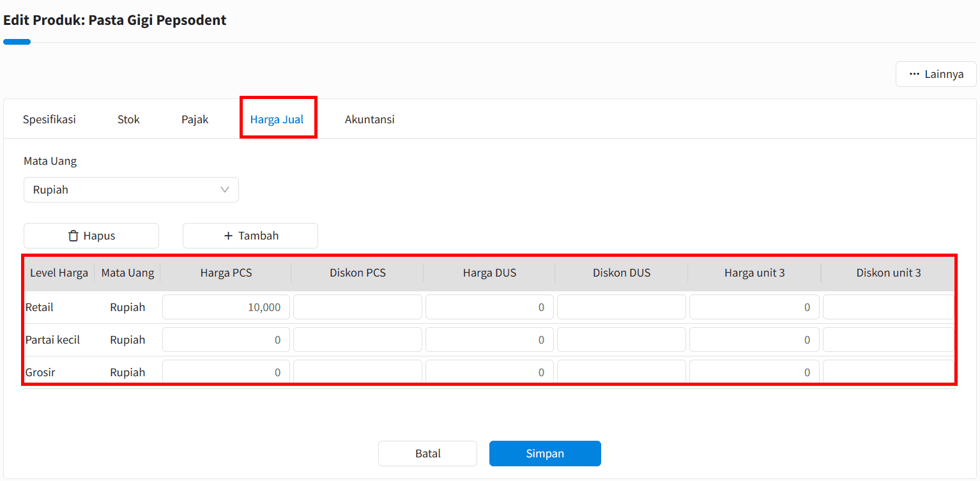
Task: Click the Partai kecil Harga DUS field
Action: (x=489, y=340)
